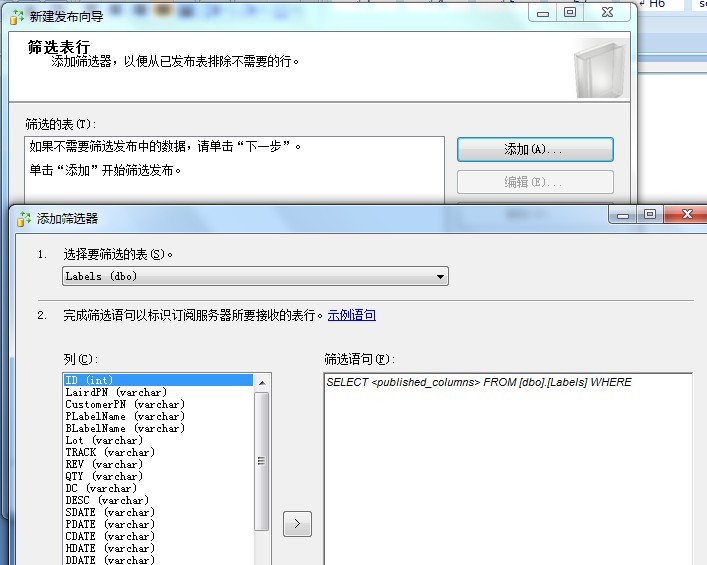
Task: Click the arrow button to add column to filter
Action: 297,524
